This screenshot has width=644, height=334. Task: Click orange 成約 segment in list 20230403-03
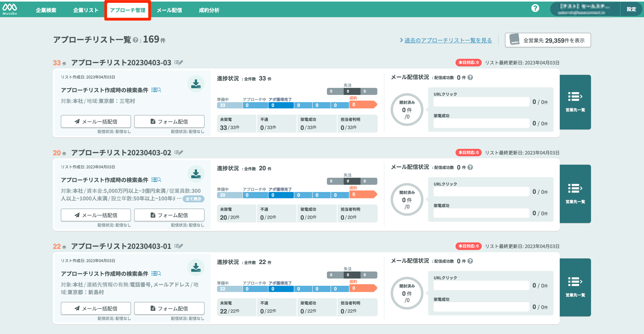pos(363,104)
